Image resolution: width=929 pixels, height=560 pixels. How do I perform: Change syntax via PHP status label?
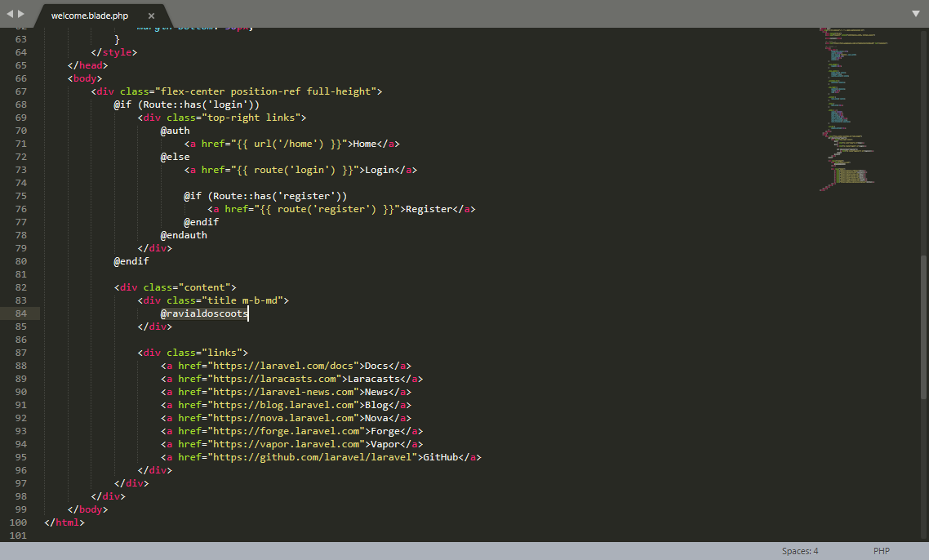881,551
